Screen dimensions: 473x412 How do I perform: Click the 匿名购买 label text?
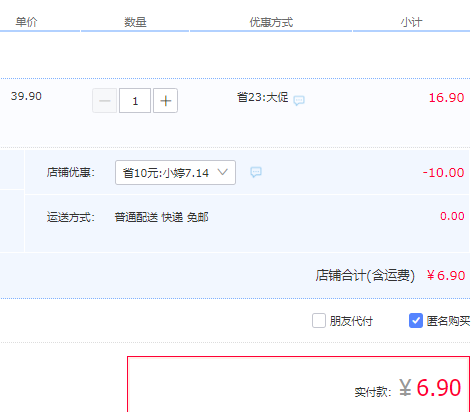point(448,321)
